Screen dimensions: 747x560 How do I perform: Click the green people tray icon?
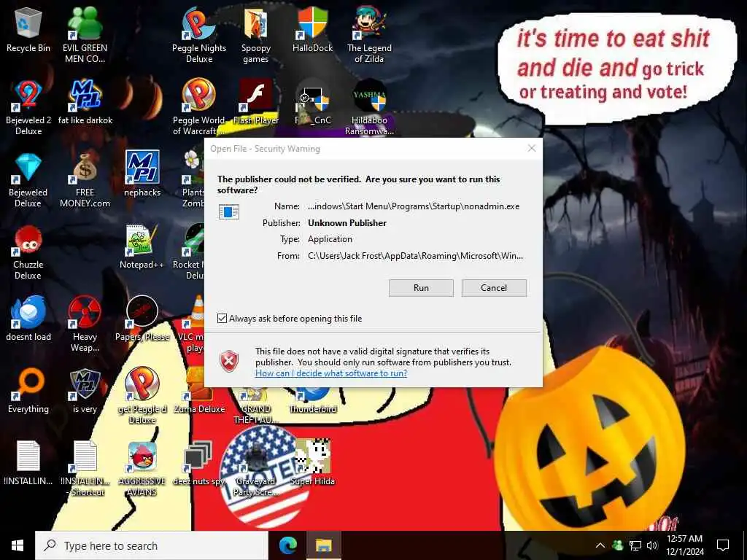pyautogui.click(x=617, y=545)
